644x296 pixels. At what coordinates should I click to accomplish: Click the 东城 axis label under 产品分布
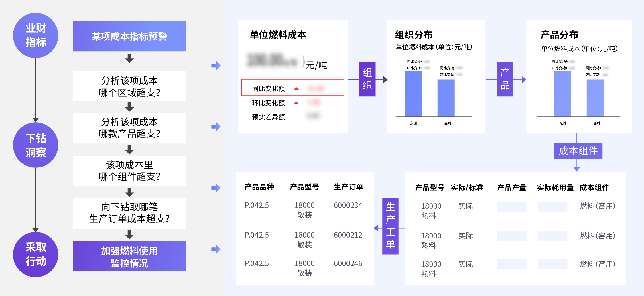point(563,123)
